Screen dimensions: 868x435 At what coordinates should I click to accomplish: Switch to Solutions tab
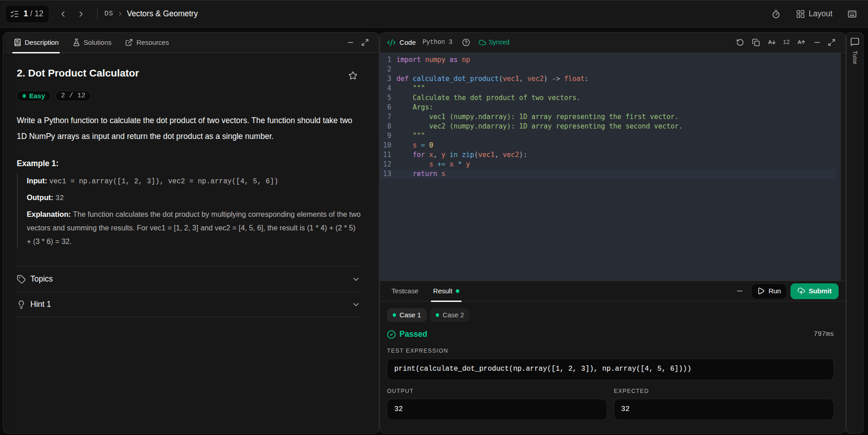92,43
